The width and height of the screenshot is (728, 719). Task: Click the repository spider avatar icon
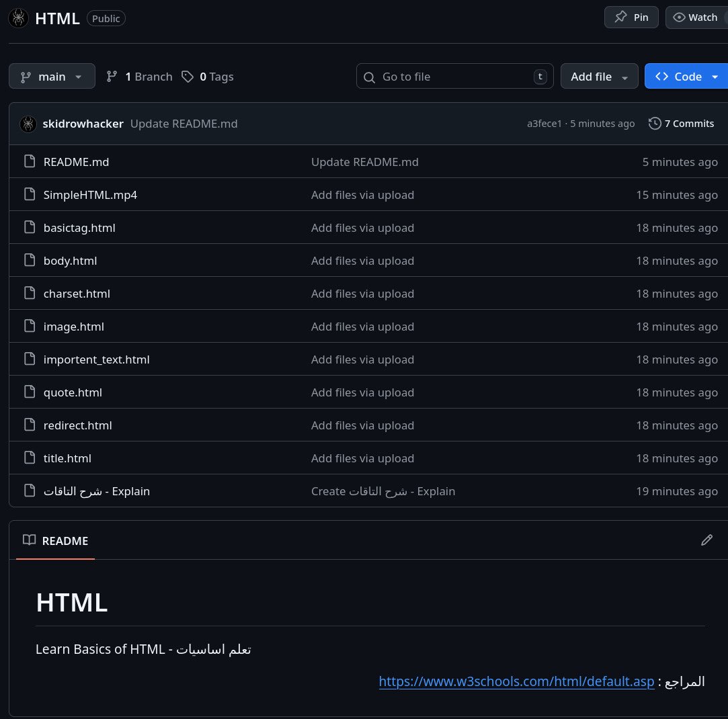18,18
